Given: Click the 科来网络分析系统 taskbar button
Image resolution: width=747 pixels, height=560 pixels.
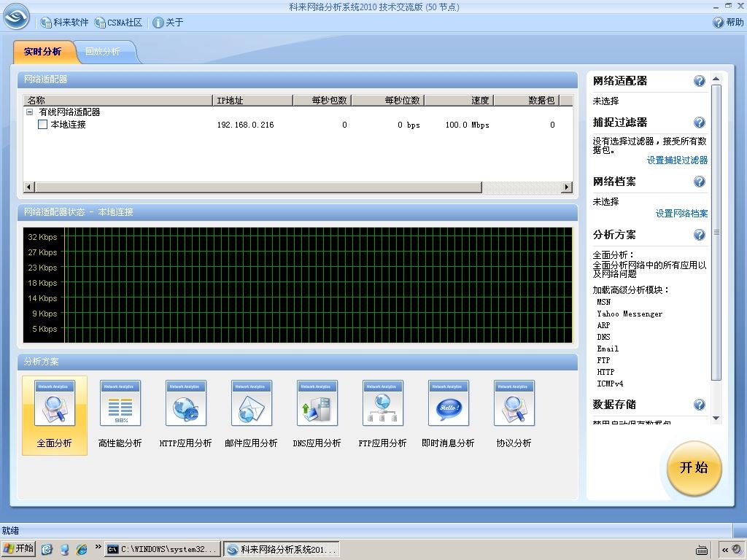Looking at the screenshot, I should 282,549.
